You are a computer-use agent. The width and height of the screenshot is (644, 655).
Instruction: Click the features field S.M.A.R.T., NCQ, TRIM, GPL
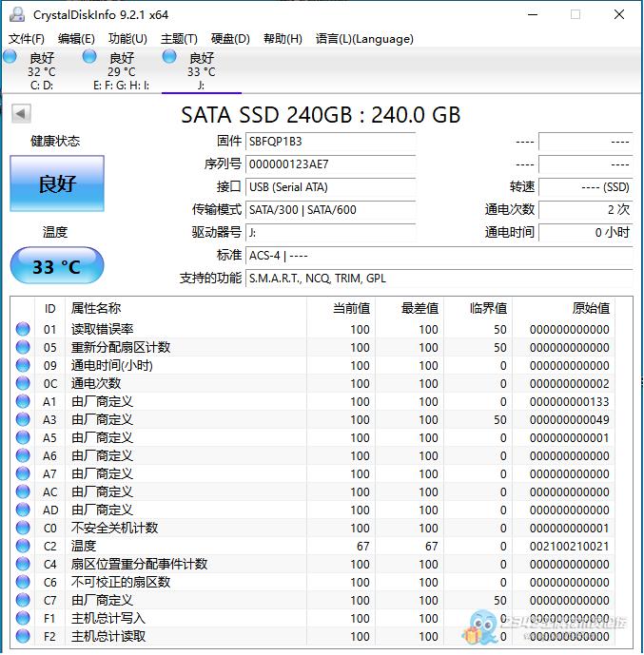point(439,279)
